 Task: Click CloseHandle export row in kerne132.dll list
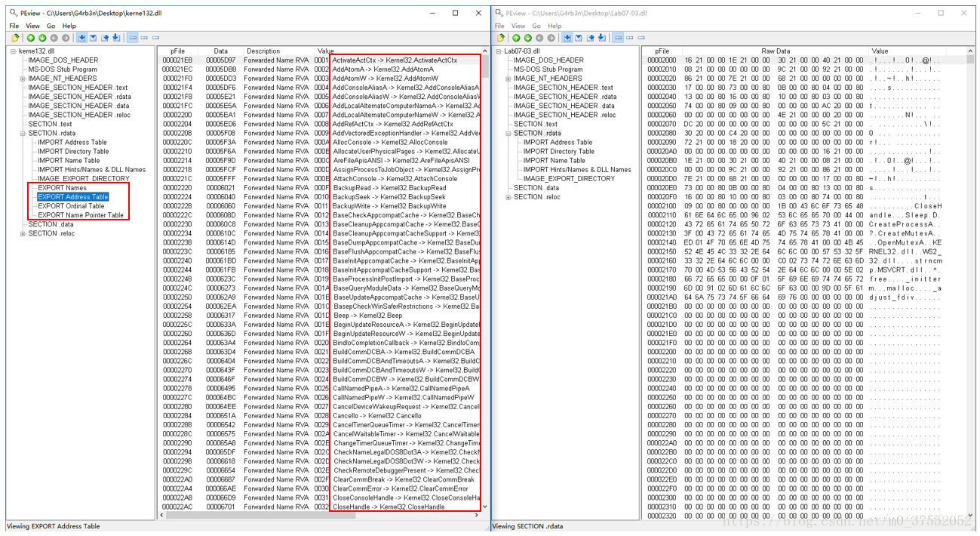click(321, 507)
